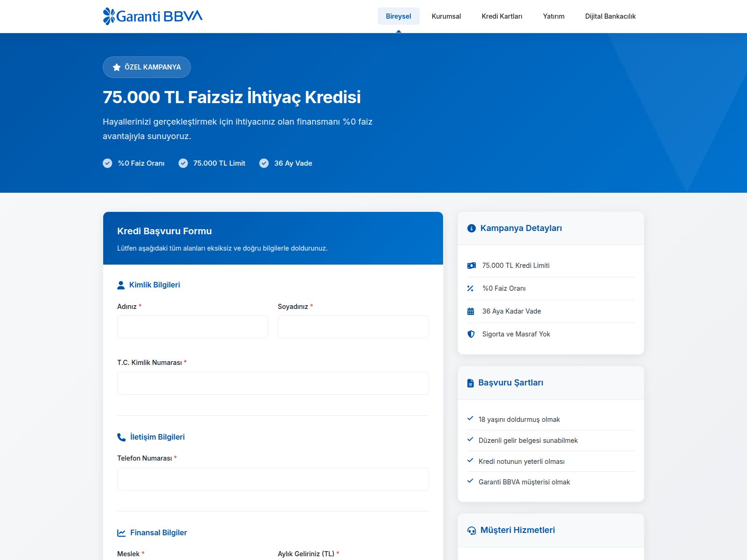Viewport: 747px width, 560px height.
Task: Click the star icon in ÖZEL KAMPANYA badge
Action: (117, 67)
